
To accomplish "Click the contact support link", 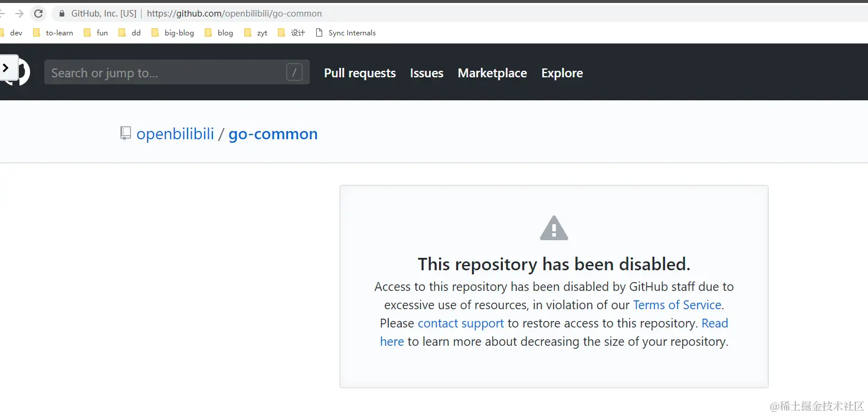I will [x=461, y=323].
